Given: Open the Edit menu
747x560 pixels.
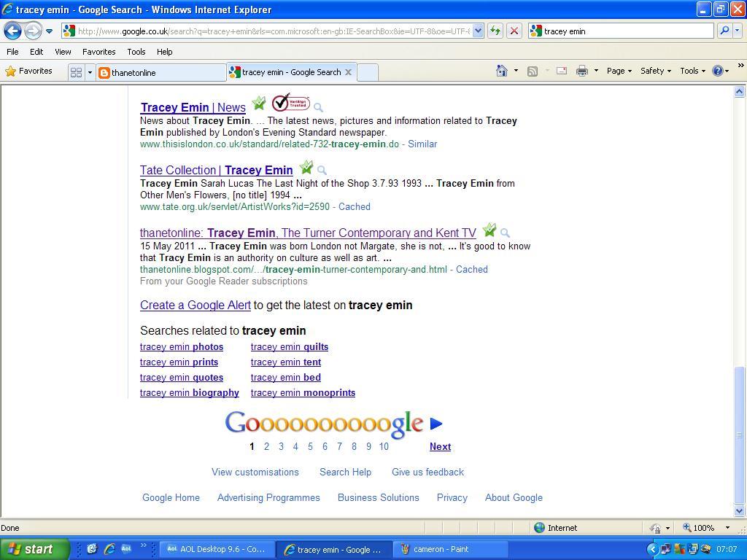Looking at the screenshot, I should pos(36,52).
